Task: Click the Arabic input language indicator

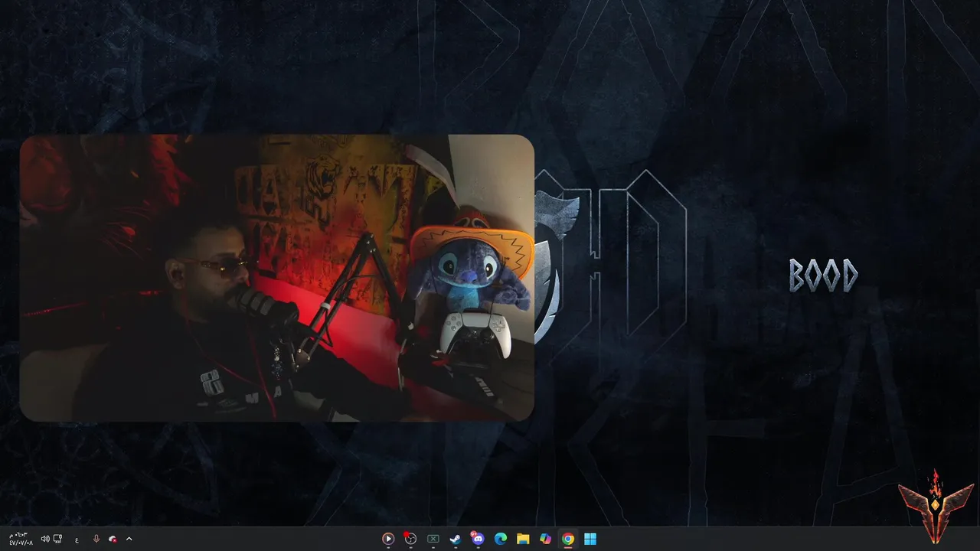Action: point(77,540)
